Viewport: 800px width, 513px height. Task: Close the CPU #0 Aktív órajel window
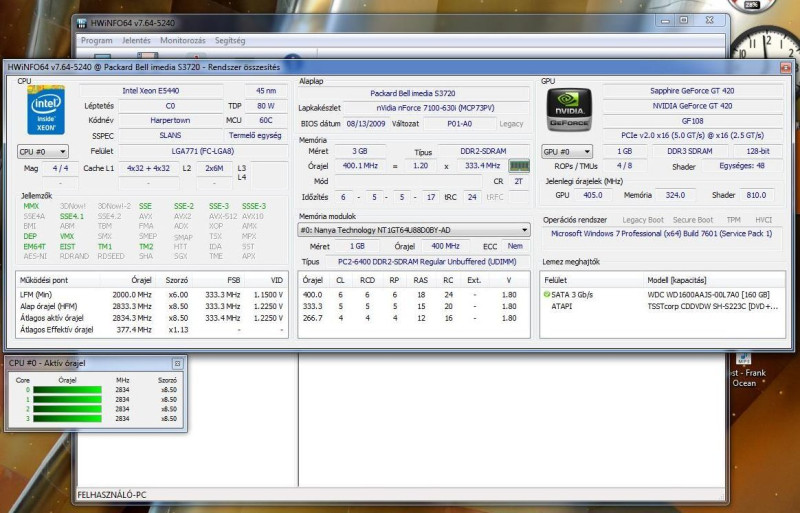point(177,363)
